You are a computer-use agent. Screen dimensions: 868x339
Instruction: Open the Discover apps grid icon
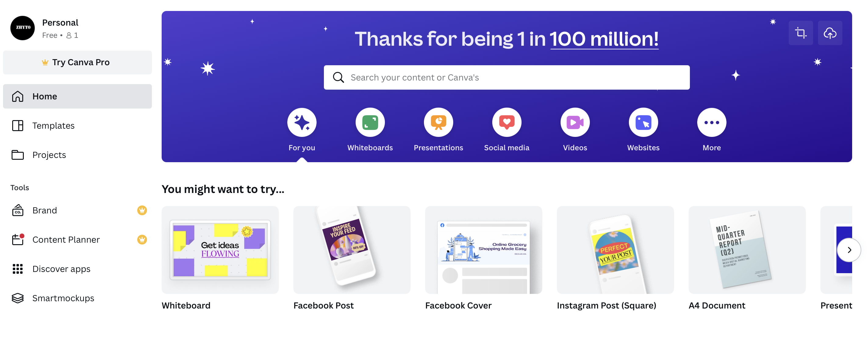coord(17,269)
